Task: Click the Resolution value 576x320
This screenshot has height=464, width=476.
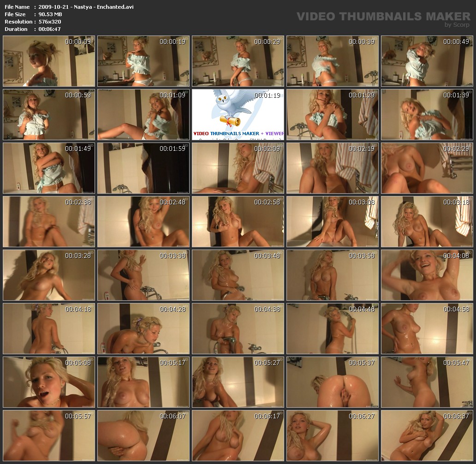Action: click(x=50, y=22)
